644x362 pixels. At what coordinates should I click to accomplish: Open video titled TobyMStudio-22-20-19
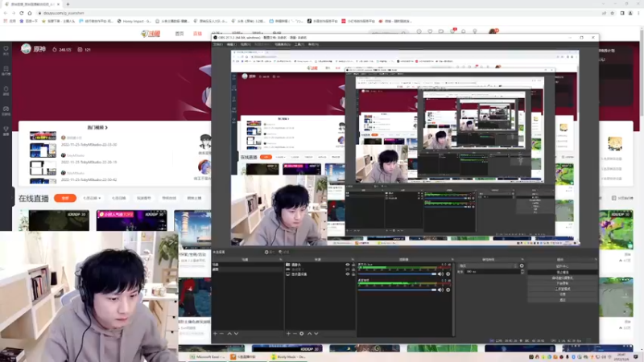coord(89,162)
